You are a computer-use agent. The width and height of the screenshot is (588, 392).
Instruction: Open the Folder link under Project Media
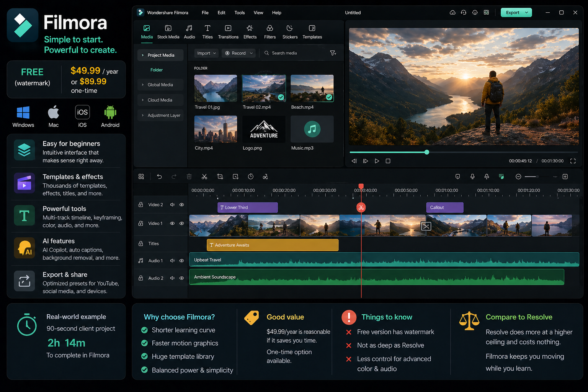[x=157, y=70]
